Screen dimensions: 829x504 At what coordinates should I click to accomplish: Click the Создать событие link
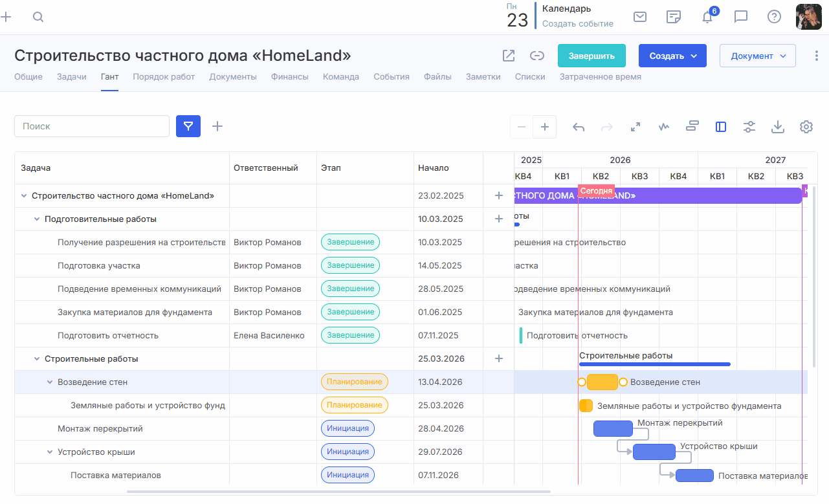tap(577, 24)
